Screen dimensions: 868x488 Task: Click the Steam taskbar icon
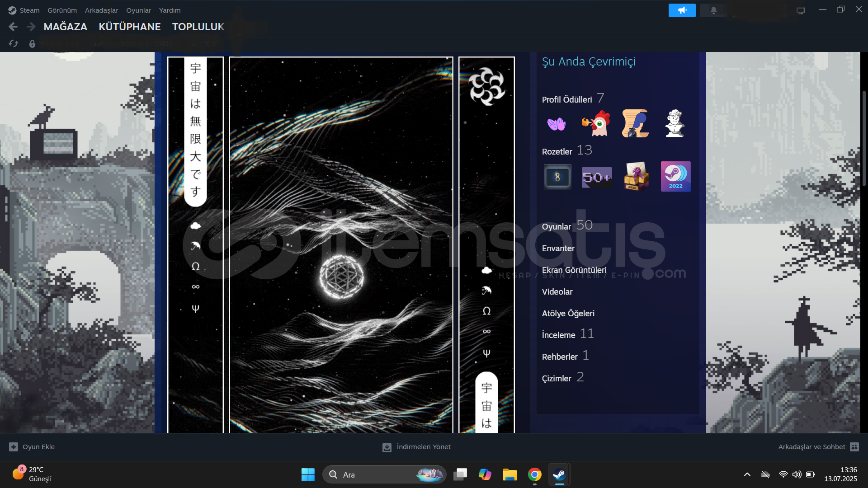(559, 474)
